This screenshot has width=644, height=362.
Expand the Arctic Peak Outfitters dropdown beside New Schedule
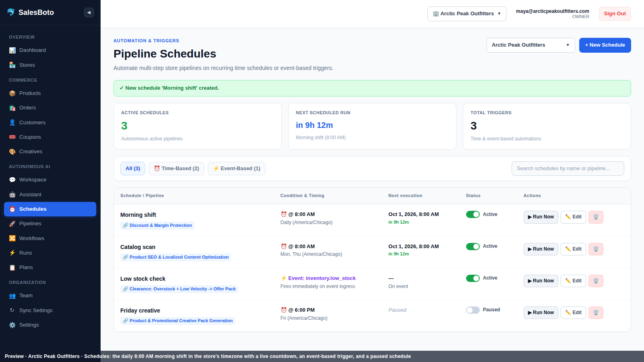click(530, 45)
